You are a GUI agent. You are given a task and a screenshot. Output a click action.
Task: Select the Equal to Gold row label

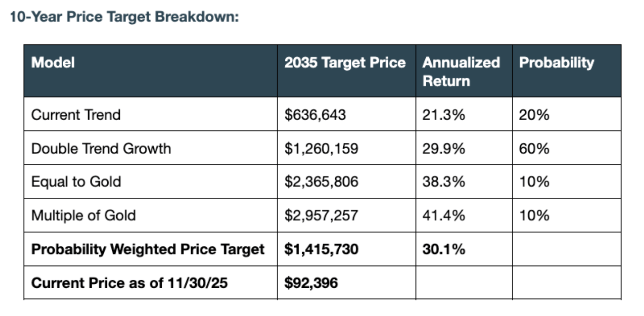[76, 182]
